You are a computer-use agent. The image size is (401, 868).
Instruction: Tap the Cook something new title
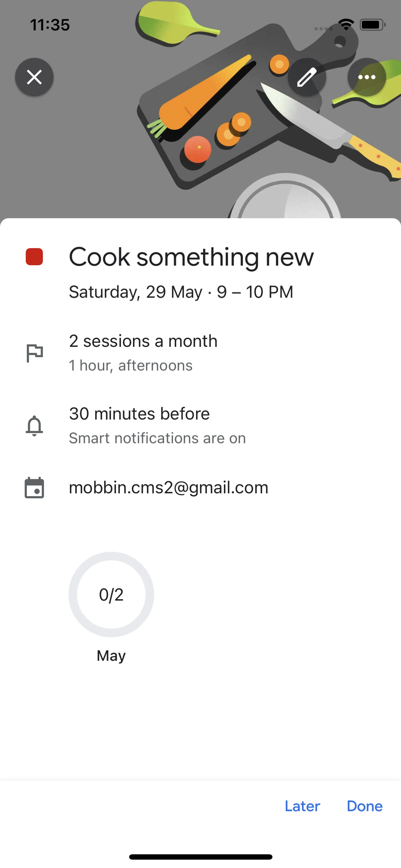191,257
